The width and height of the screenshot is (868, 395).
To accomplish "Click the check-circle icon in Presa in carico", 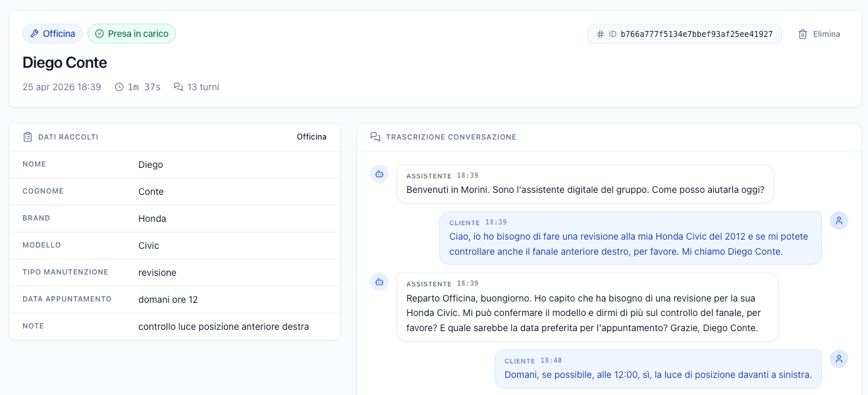I will click(x=99, y=34).
